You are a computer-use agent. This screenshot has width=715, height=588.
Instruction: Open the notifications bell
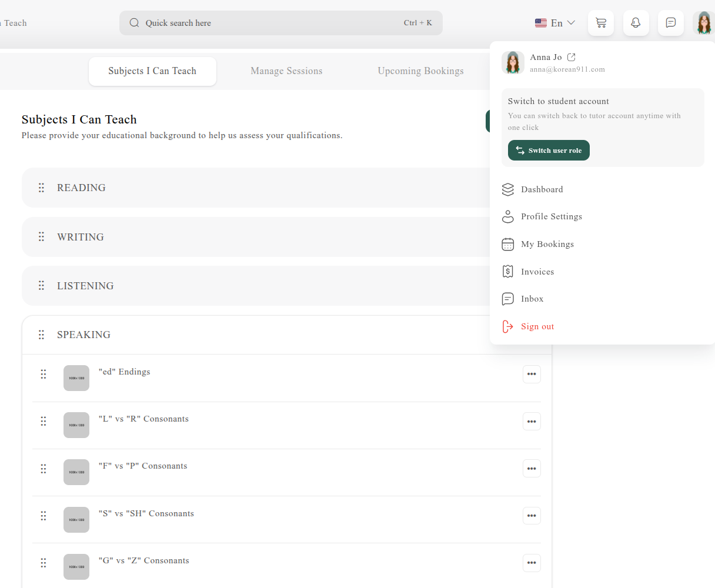pyautogui.click(x=636, y=23)
